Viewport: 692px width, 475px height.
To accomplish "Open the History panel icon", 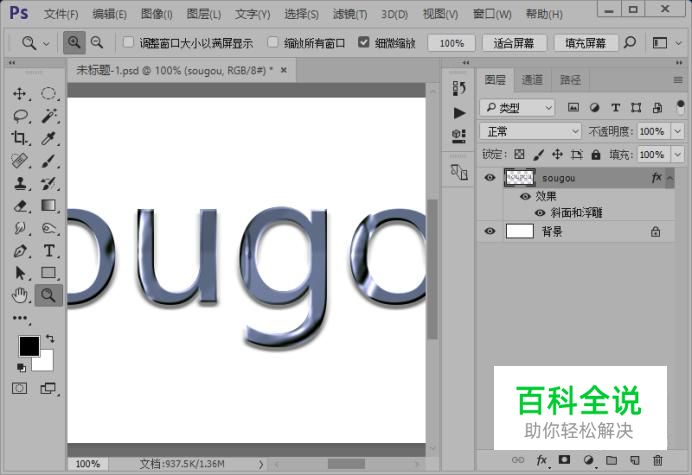I will click(x=459, y=88).
